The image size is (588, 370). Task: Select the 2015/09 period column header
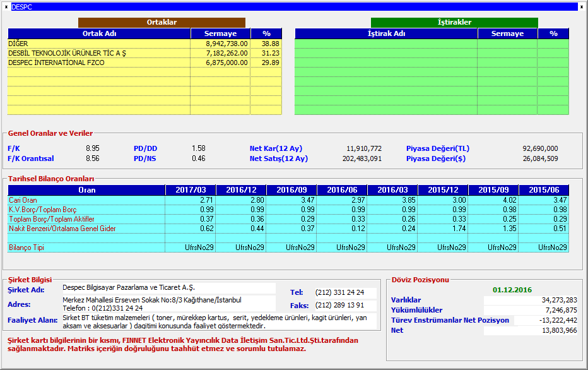pyautogui.click(x=493, y=190)
